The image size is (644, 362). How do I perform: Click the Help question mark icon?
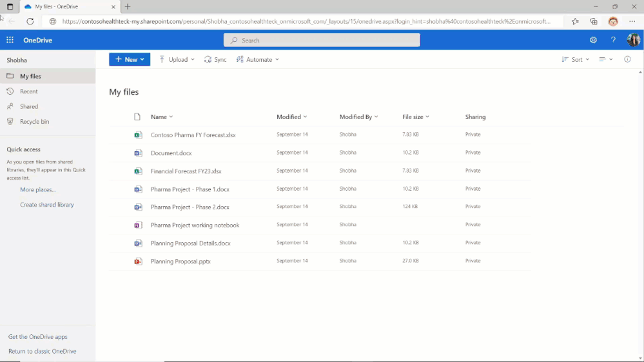pos(613,40)
